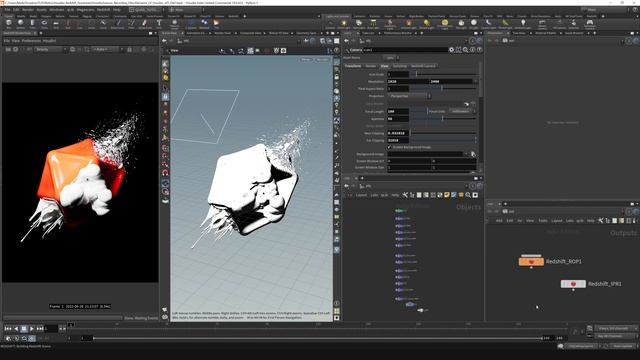The image size is (640, 360).
Task: Select the Grid shelf tool
Action: click(x=56, y=24)
